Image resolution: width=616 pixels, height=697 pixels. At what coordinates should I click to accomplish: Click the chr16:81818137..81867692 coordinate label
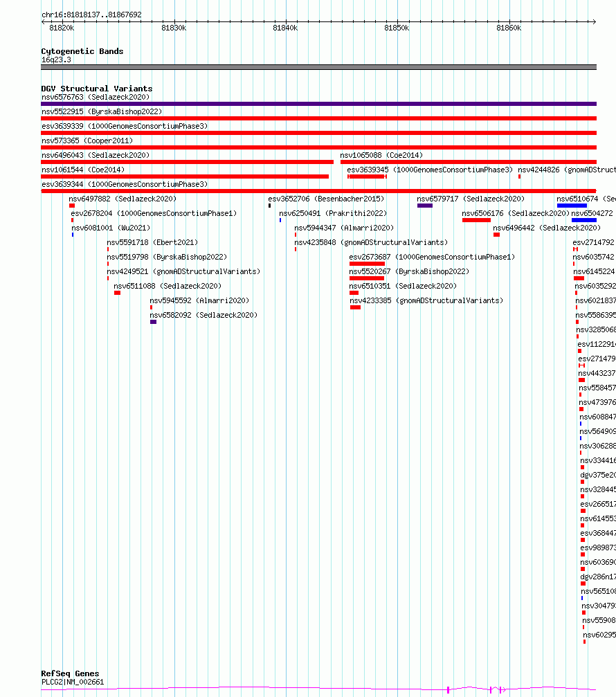(x=91, y=15)
